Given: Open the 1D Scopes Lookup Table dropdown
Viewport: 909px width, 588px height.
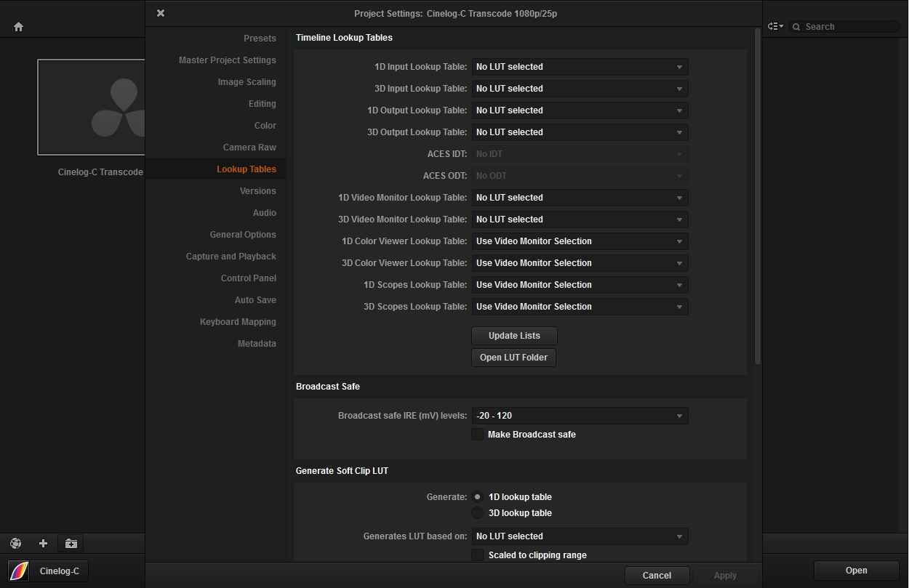Looking at the screenshot, I should [x=580, y=285].
